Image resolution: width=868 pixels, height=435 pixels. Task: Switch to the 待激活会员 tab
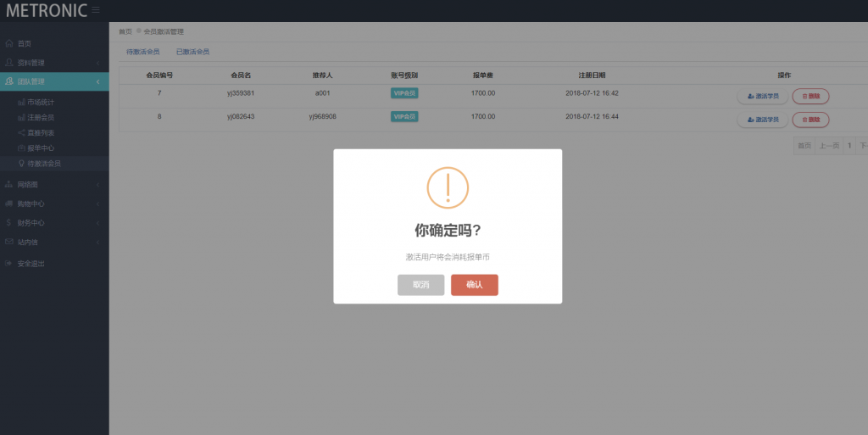coord(142,52)
